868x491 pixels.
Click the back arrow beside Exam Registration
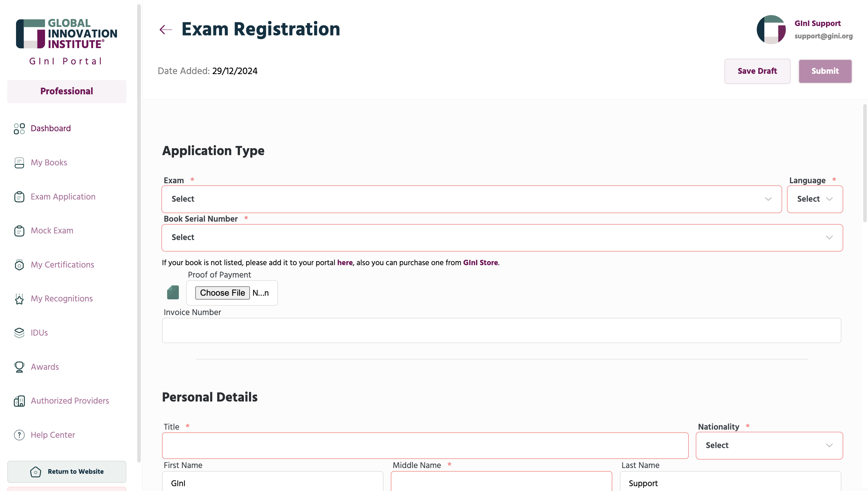pos(166,29)
